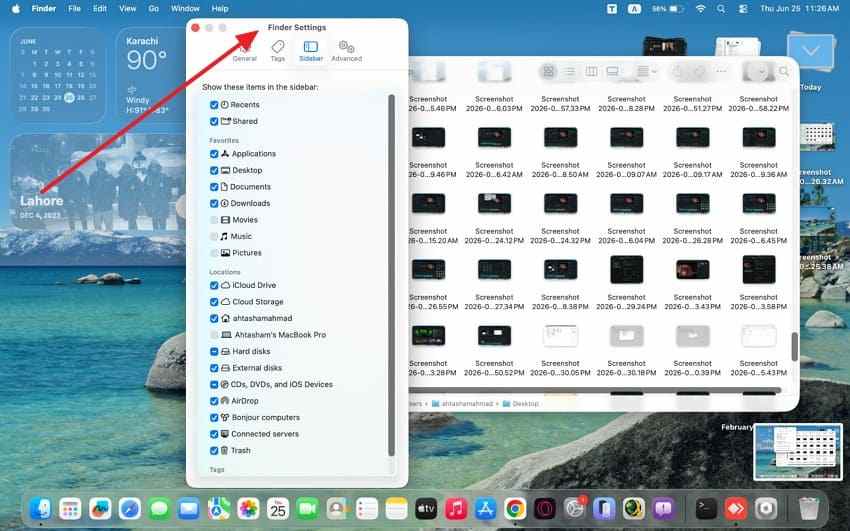Toggle the Applications checkbox

pos(214,154)
